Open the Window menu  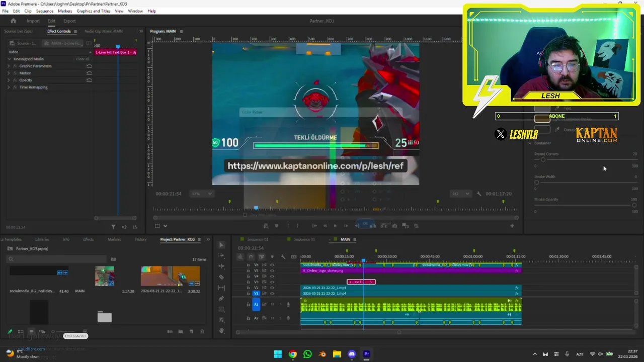point(135,11)
